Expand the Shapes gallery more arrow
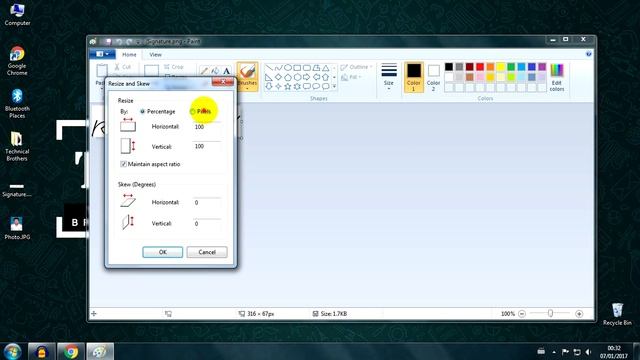The image size is (640, 360). click(x=334, y=87)
